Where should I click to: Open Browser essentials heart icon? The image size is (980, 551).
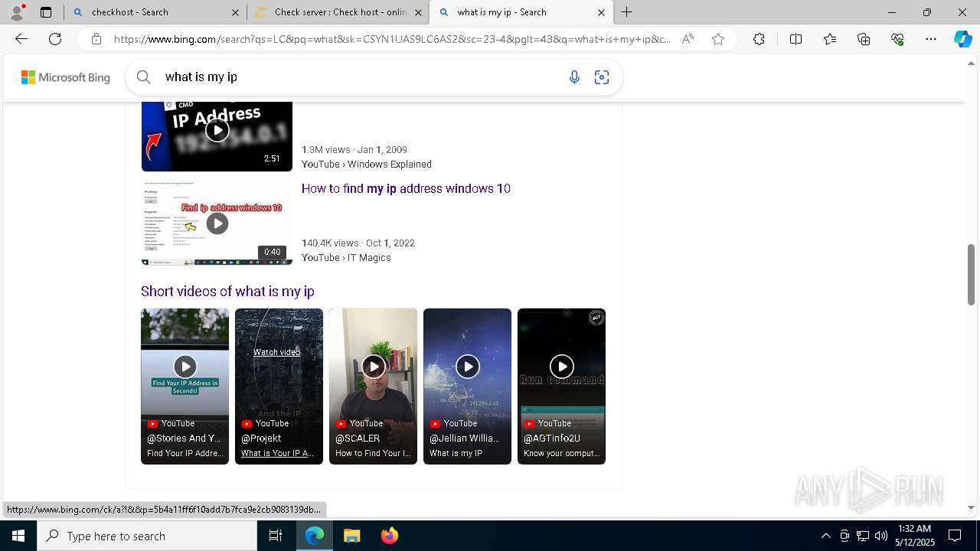897,39
